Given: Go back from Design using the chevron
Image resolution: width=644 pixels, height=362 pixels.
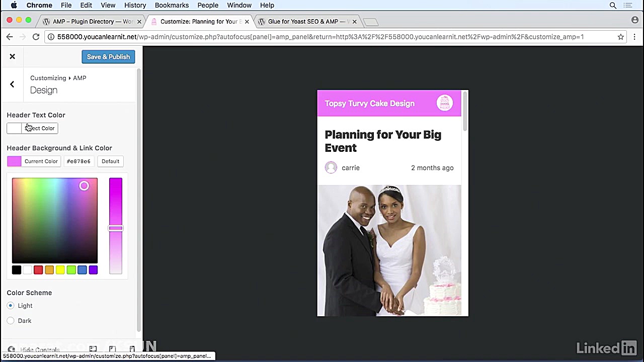Looking at the screenshot, I should click(12, 84).
